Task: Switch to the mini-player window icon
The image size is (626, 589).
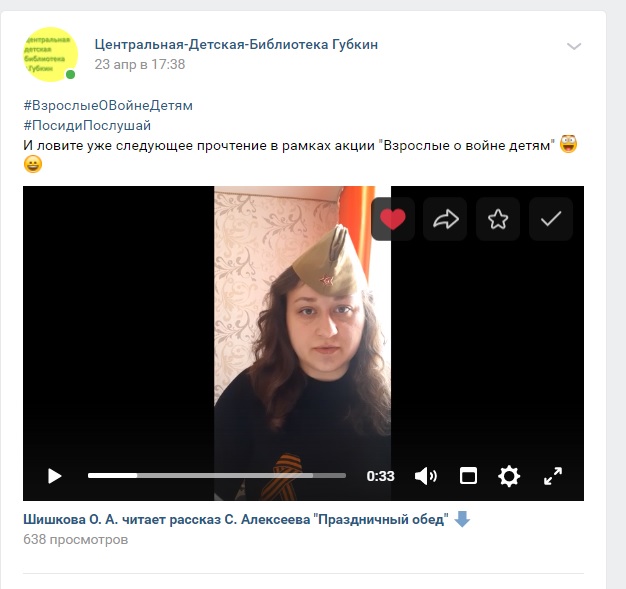Action: (468, 476)
